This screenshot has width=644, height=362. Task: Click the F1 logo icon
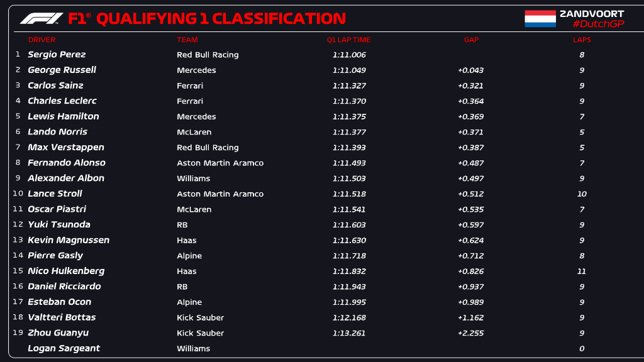pyautogui.click(x=42, y=19)
